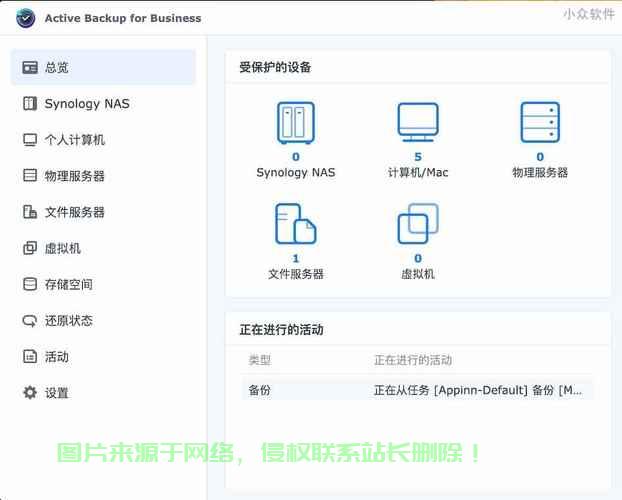Click the count 5 above 计算机/Mac

click(x=418, y=157)
